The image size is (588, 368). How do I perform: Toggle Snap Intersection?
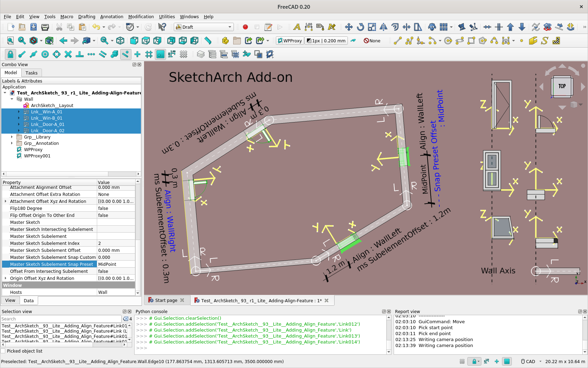pyautogui.click(x=68, y=54)
